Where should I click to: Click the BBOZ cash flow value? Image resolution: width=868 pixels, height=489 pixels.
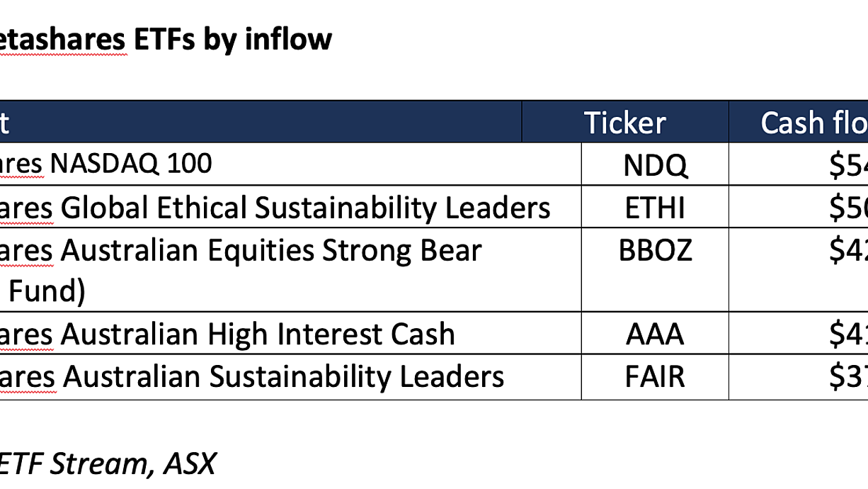click(849, 250)
